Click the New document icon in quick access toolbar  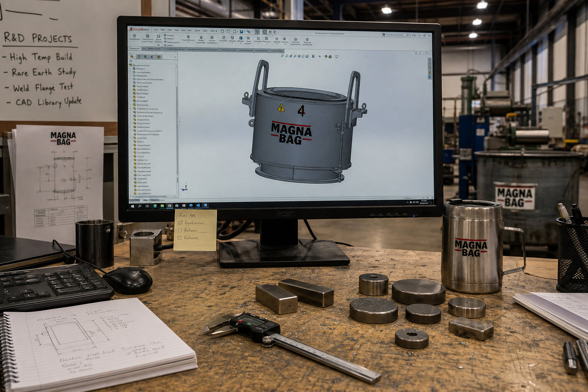222,31
